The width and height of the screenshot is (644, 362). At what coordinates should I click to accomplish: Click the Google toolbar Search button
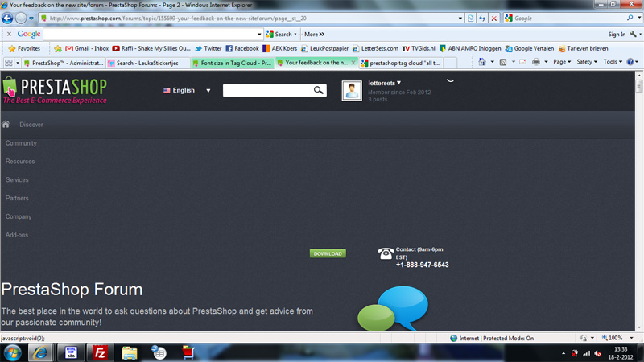click(x=279, y=34)
